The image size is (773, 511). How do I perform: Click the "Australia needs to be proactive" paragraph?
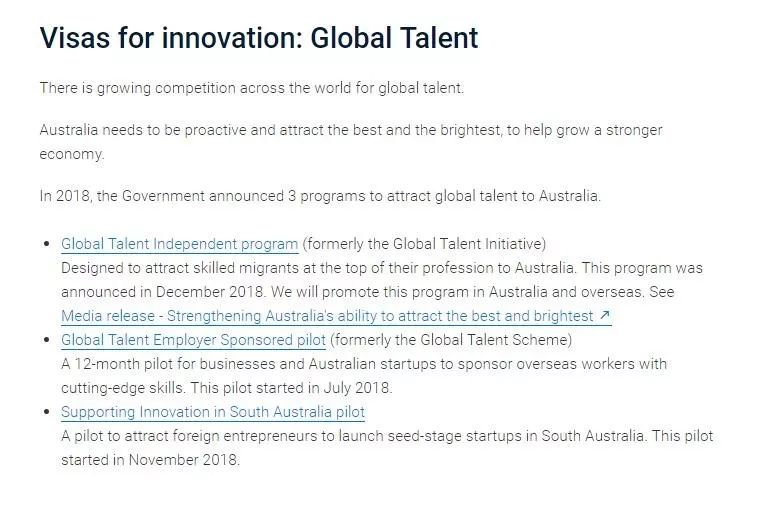pos(350,130)
